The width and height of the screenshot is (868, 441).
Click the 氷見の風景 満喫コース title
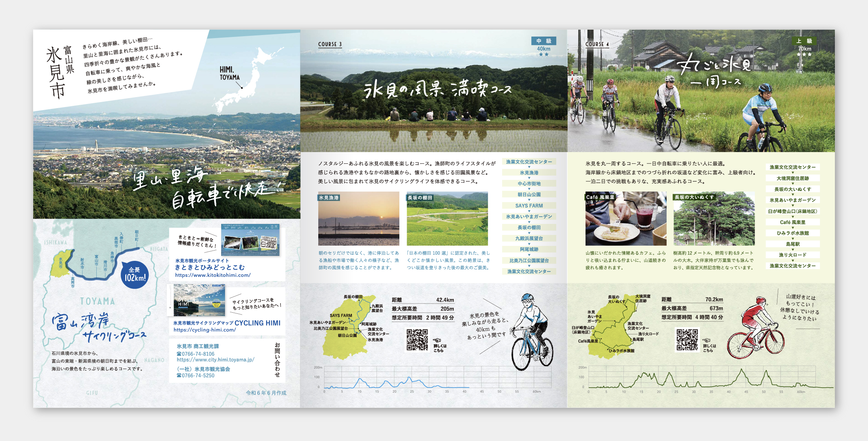click(x=437, y=89)
